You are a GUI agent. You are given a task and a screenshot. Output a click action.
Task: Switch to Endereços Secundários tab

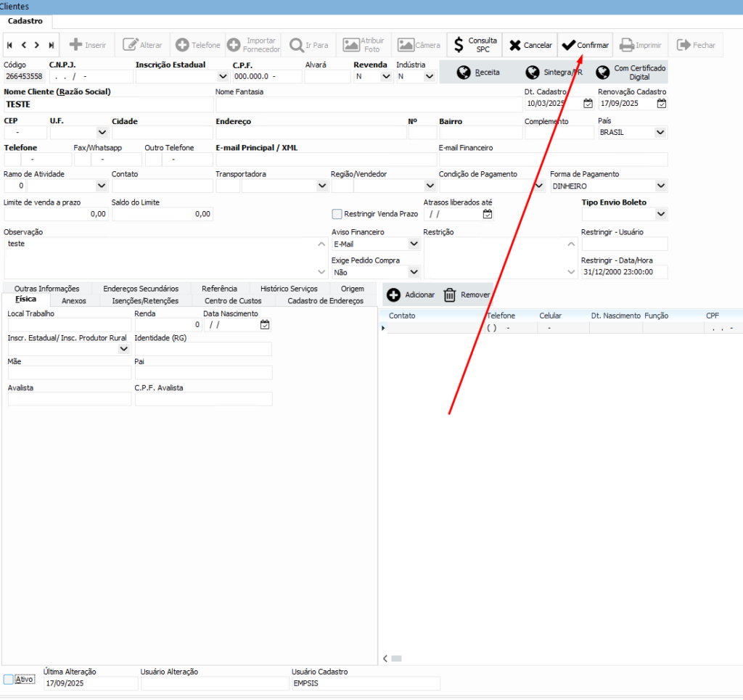[x=140, y=289]
